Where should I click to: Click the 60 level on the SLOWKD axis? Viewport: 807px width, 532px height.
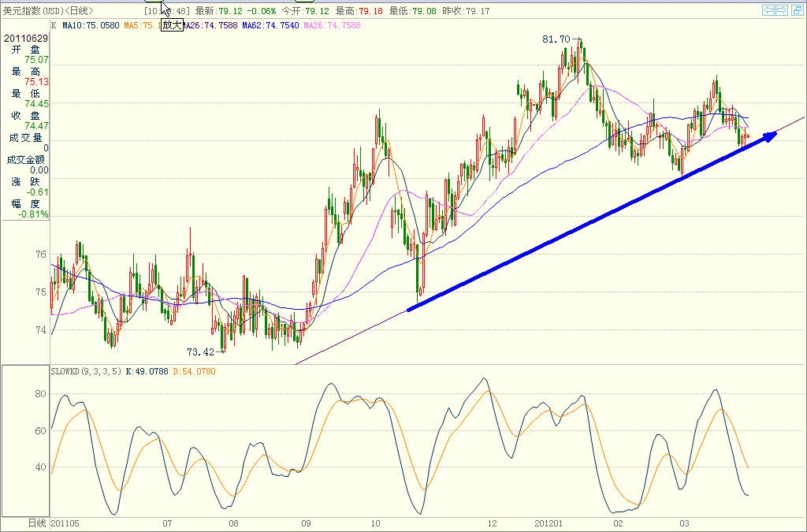pyautogui.click(x=41, y=430)
